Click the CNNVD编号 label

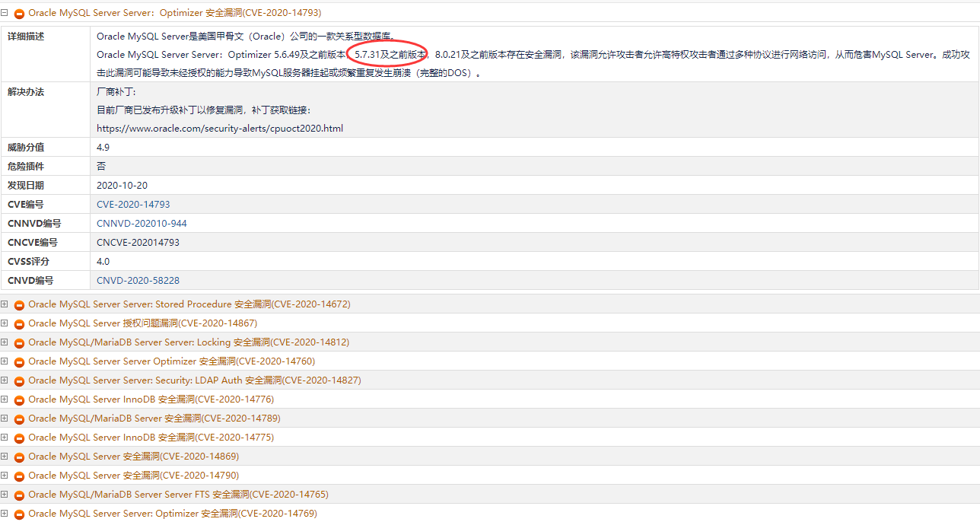(34, 223)
